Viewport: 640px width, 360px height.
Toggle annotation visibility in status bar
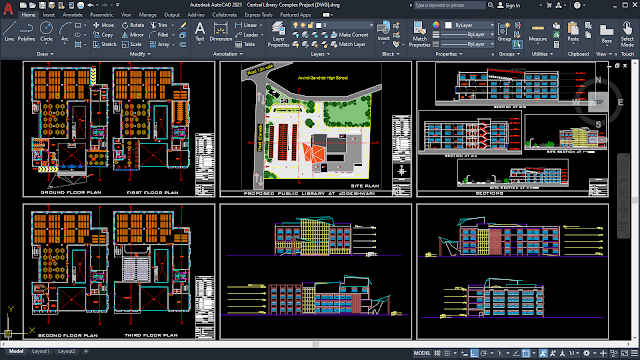click(543, 353)
